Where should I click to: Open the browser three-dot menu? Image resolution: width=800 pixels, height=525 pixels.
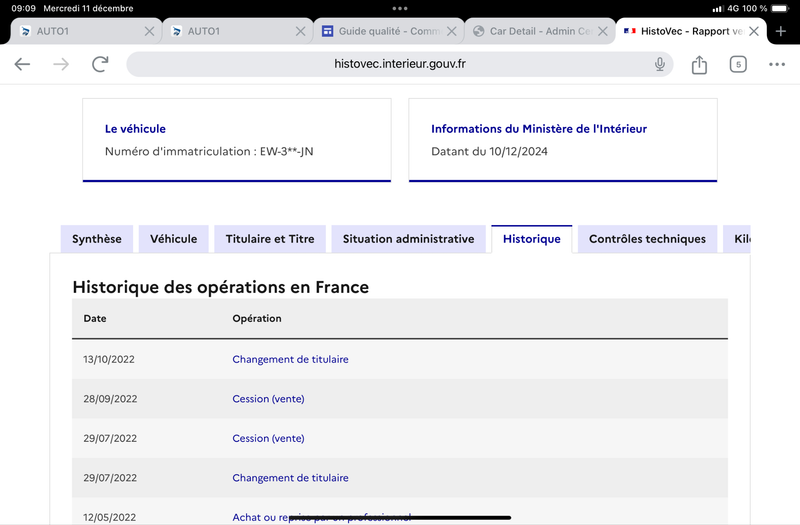click(777, 64)
